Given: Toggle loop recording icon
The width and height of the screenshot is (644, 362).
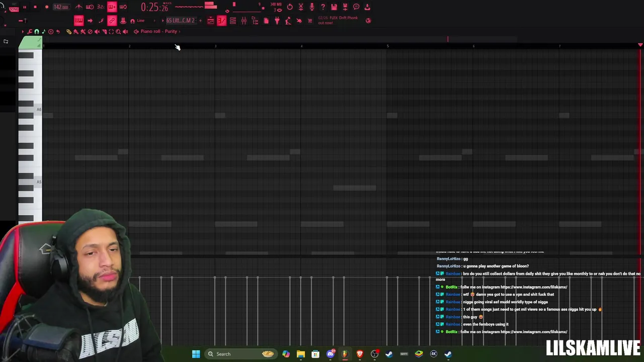Looking at the screenshot, I should (123, 7).
